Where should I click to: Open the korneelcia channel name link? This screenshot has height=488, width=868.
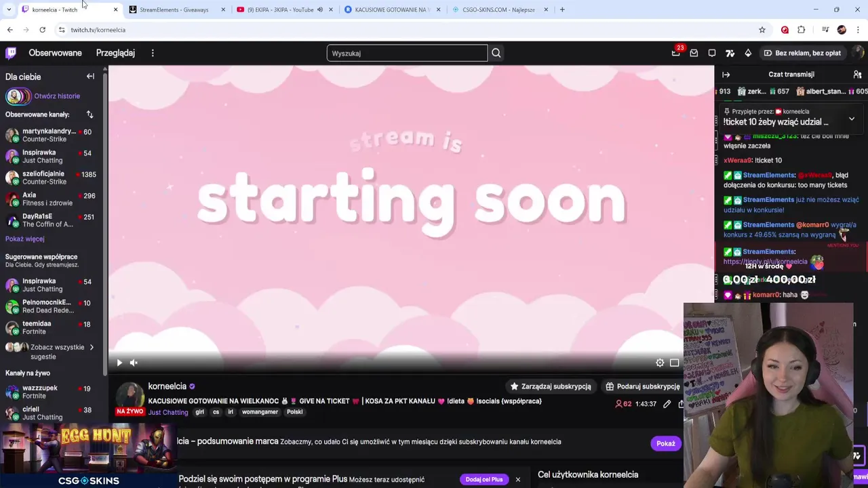(167, 386)
